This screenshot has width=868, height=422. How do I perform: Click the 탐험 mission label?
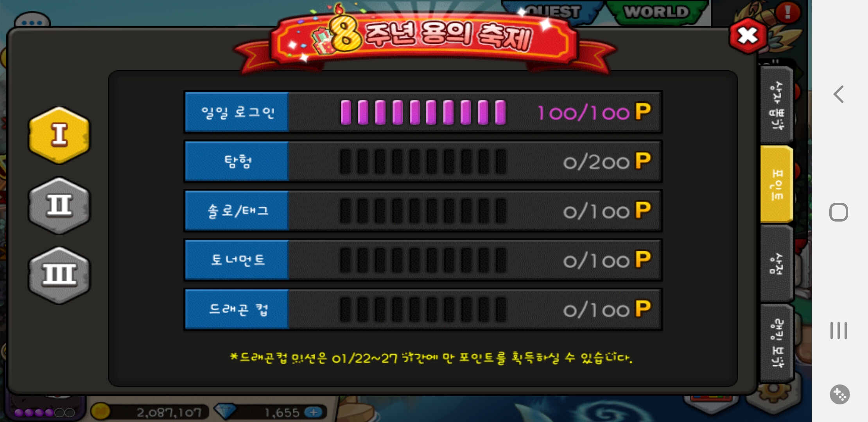pyautogui.click(x=237, y=161)
